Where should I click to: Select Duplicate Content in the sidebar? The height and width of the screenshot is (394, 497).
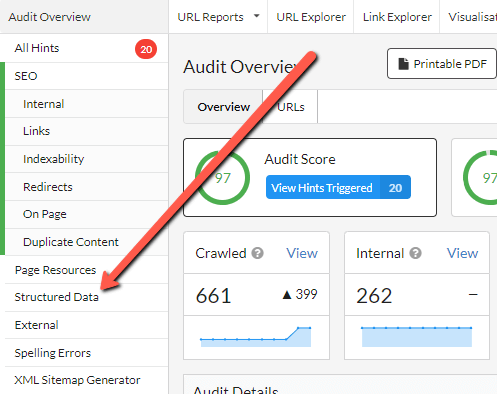point(71,242)
